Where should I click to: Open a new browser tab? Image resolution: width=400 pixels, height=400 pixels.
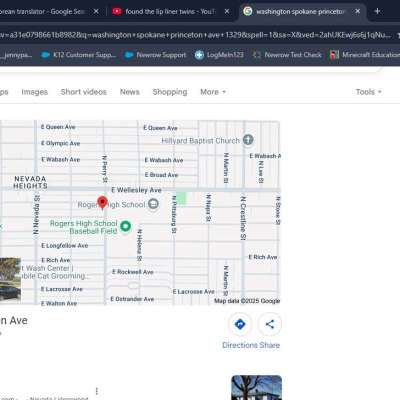point(377,11)
